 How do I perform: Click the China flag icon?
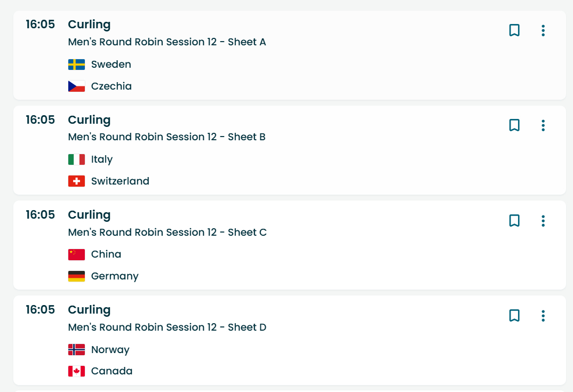(76, 254)
